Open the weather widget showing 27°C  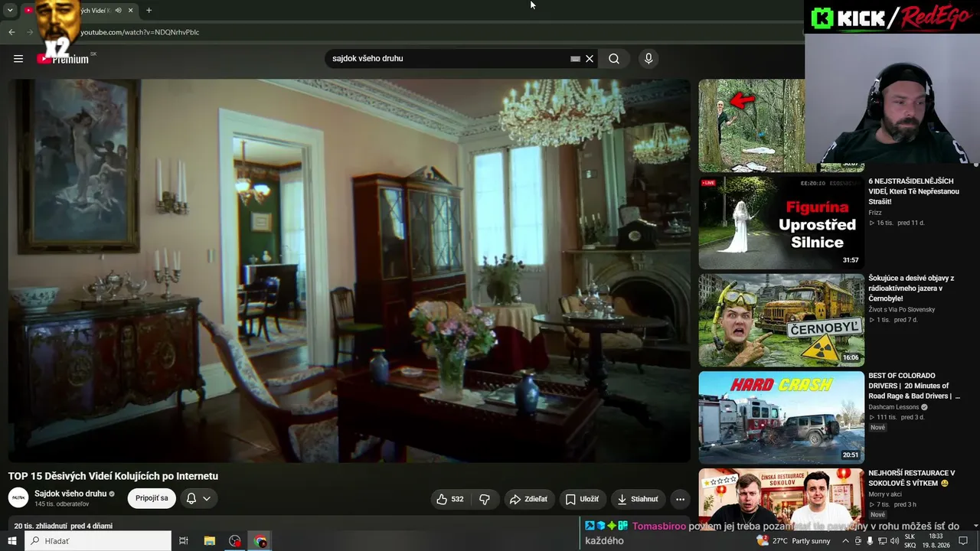coord(793,541)
